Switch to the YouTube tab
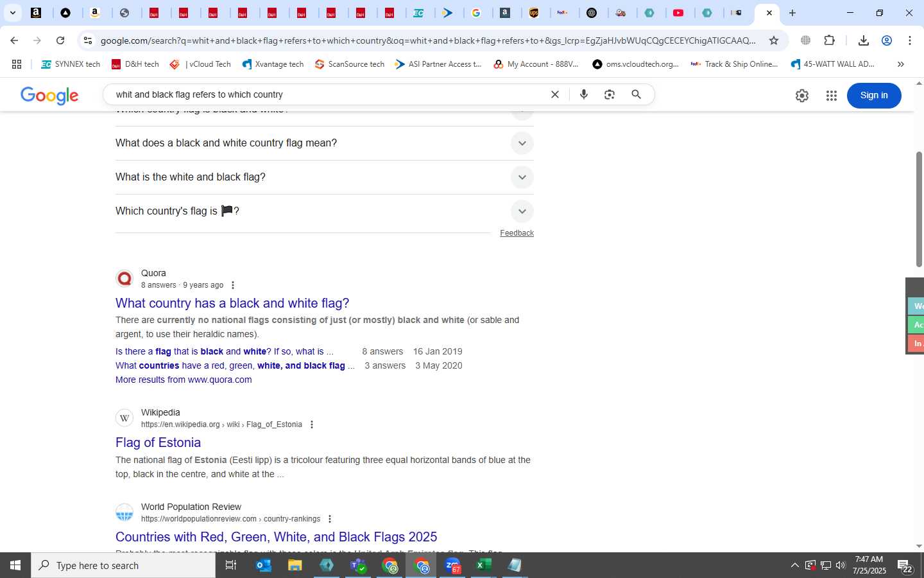The height and width of the screenshot is (578, 924). pos(679,13)
